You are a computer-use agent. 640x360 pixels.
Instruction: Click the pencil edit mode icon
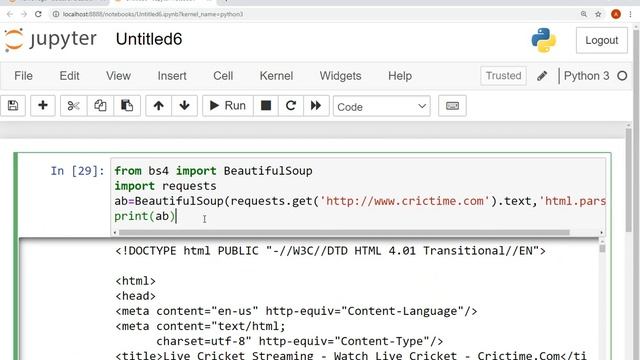542,76
